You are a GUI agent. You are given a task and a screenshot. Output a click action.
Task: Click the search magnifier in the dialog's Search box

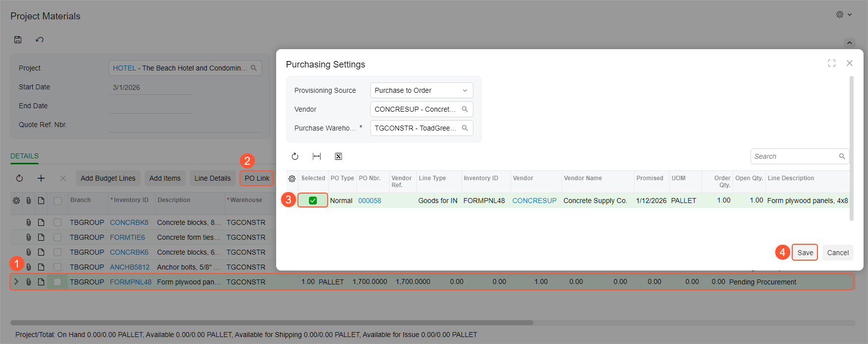point(842,156)
